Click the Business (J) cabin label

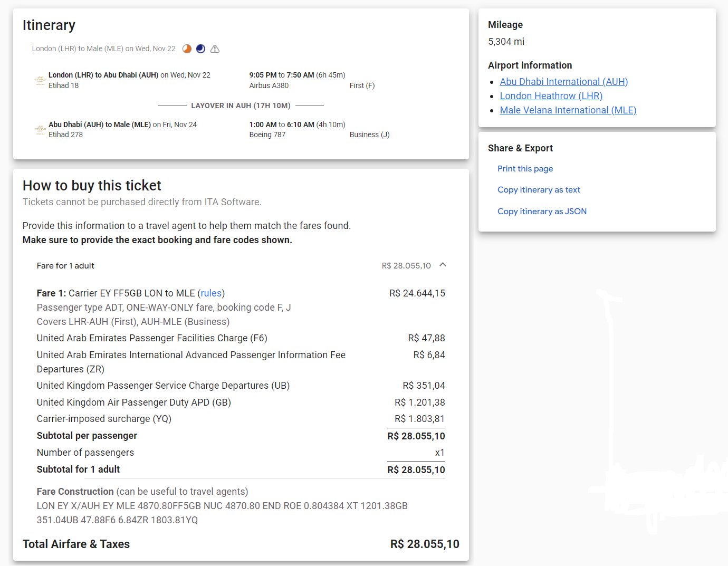pos(370,135)
